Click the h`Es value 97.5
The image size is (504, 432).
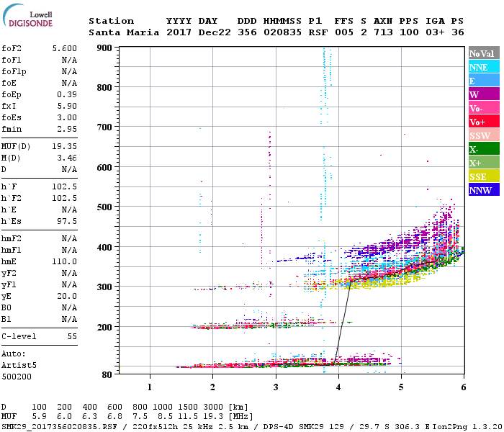tap(67, 221)
